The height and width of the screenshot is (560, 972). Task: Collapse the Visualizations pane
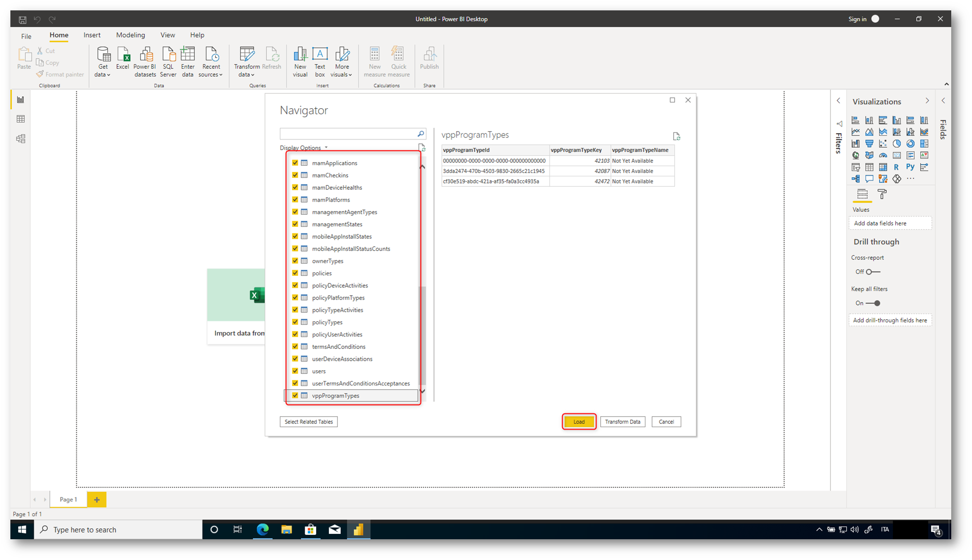click(927, 101)
